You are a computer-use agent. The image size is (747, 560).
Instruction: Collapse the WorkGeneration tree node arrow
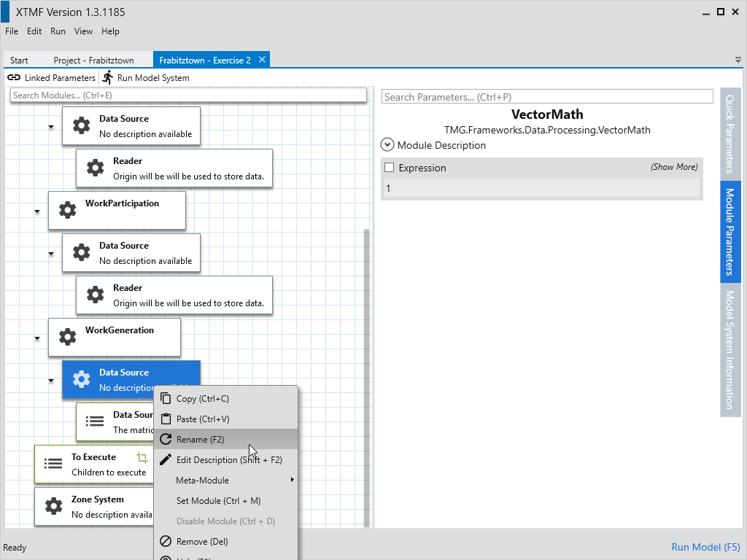(x=36, y=338)
